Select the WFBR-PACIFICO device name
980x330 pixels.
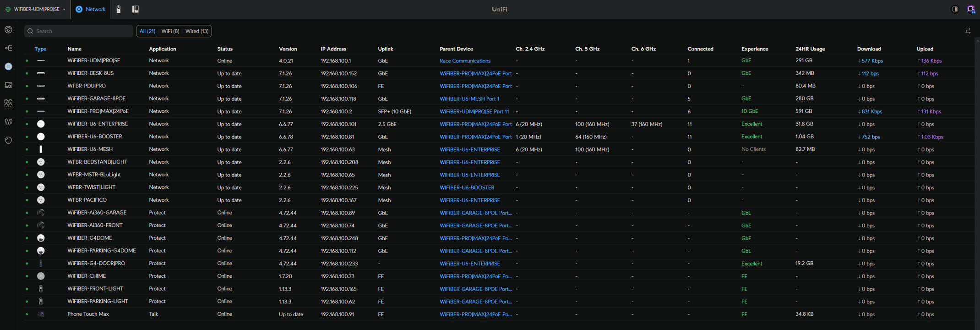87,200
